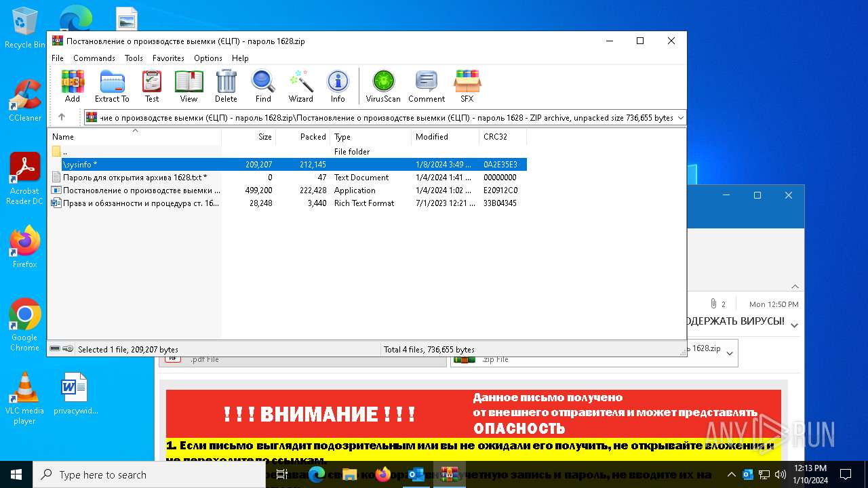The image size is (868, 488).
Task: Open Microsoft Edge from taskbar
Action: coord(317,474)
